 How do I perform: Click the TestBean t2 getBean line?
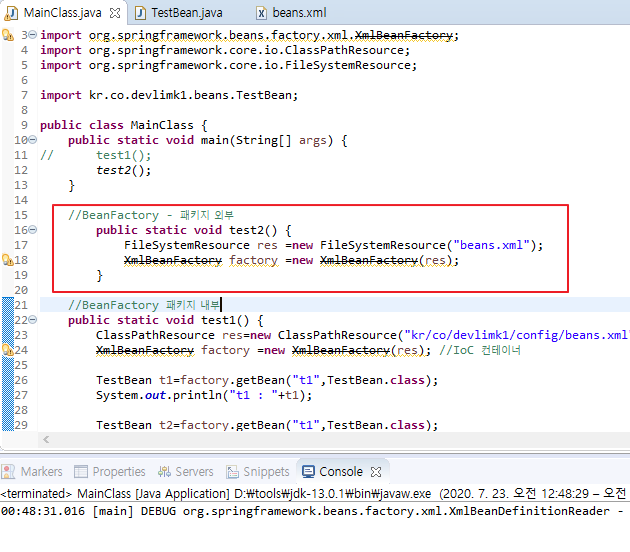tap(267, 425)
